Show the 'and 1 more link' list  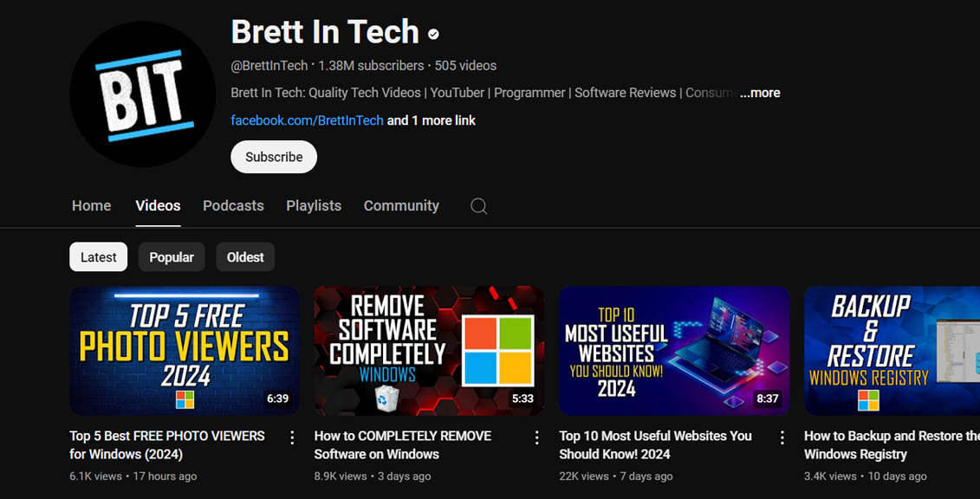[x=432, y=120]
